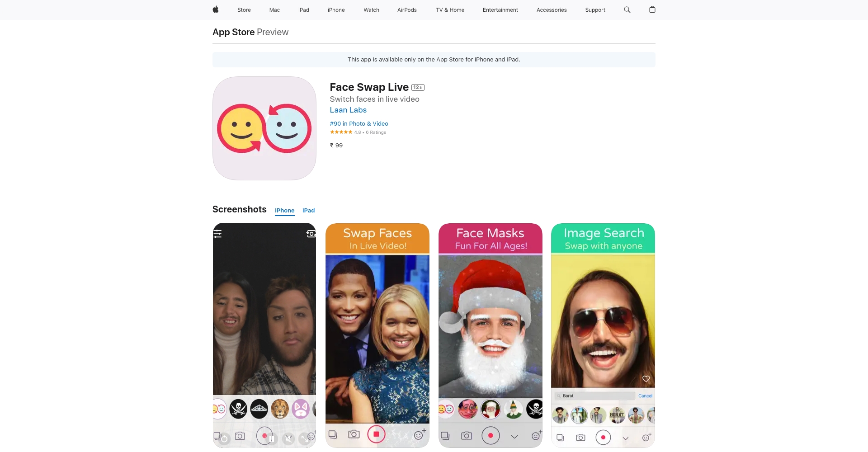The width and height of the screenshot is (868, 452).
Task: Open the Image Search screenshot
Action: tap(603, 335)
